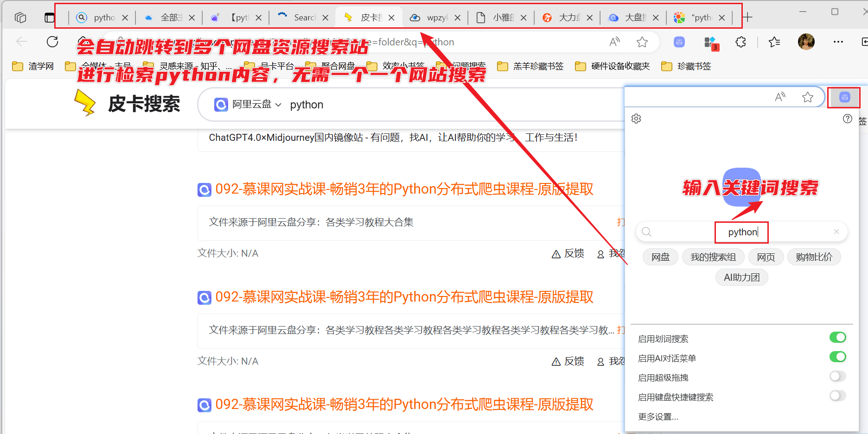Refresh the current page
Viewport: 868px width, 434px height.
tap(52, 42)
